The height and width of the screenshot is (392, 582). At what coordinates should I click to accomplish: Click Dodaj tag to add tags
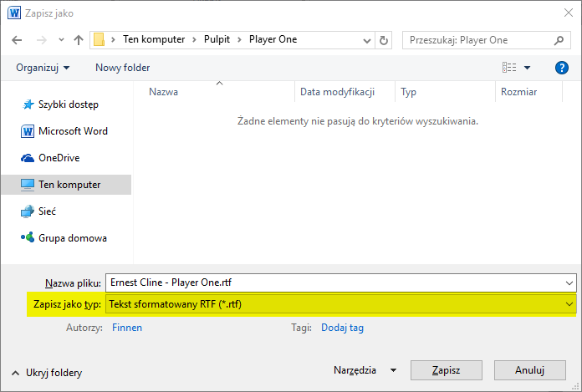coord(342,328)
